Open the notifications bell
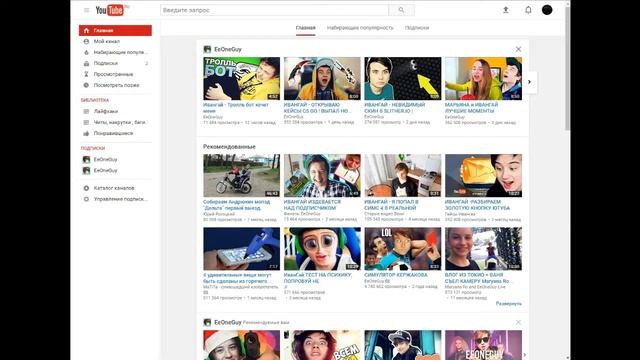 [528, 10]
